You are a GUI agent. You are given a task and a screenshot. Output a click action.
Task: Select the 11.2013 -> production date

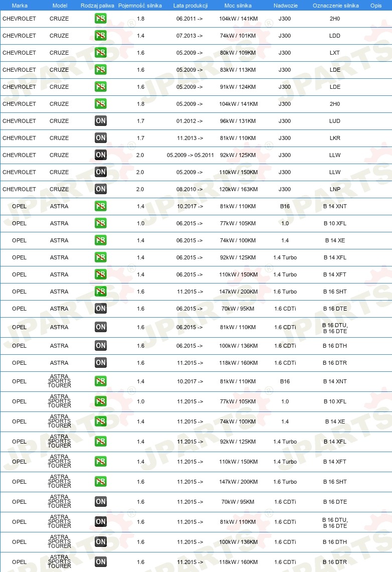coord(190,138)
